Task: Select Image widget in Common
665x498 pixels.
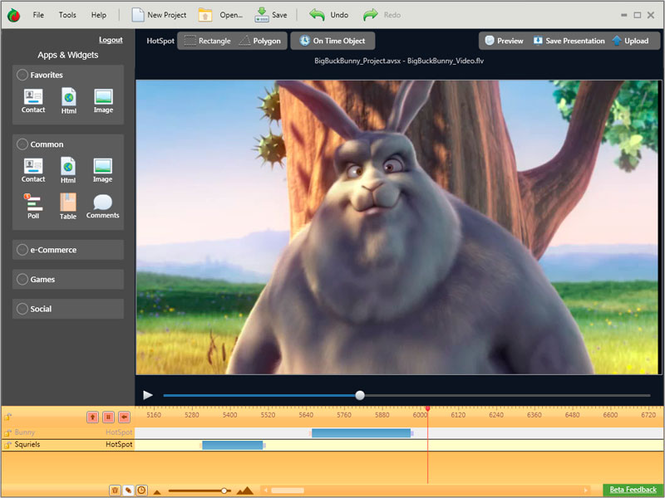Action: tap(103, 170)
